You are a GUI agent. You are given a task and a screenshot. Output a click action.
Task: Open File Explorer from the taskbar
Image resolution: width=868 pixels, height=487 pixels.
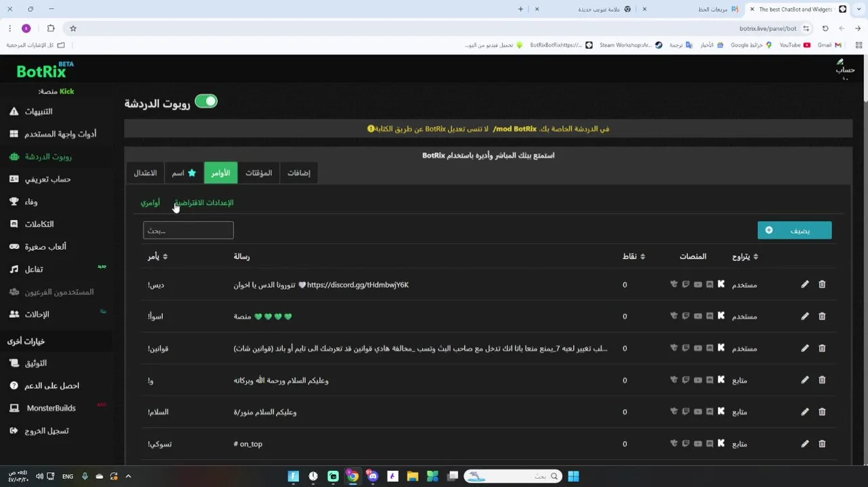413,476
